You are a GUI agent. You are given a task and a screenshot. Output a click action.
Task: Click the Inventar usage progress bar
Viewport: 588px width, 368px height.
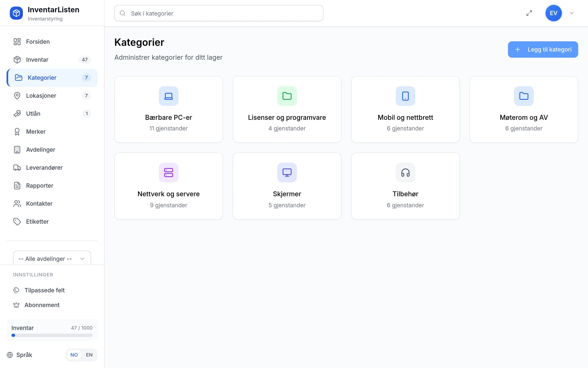(x=52, y=335)
